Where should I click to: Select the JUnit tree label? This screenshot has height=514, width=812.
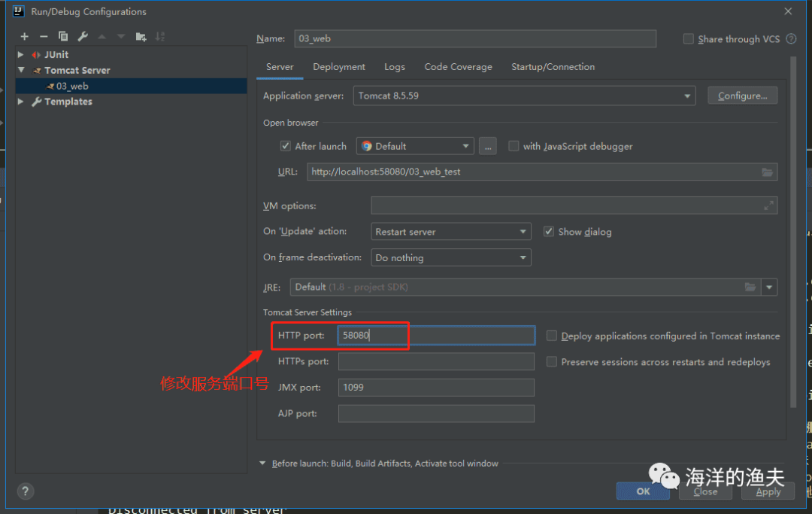coord(56,54)
